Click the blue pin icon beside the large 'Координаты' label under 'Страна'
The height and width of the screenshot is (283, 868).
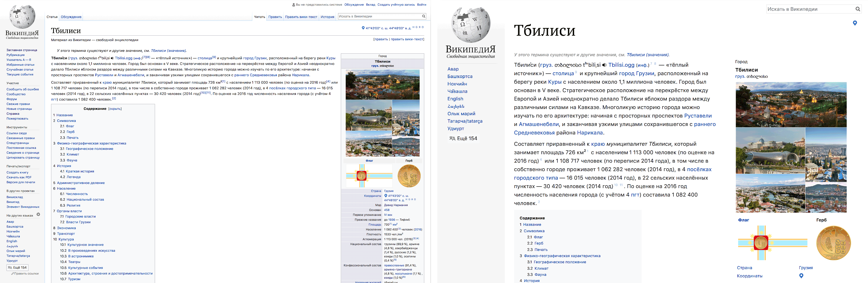pyautogui.click(x=801, y=276)
